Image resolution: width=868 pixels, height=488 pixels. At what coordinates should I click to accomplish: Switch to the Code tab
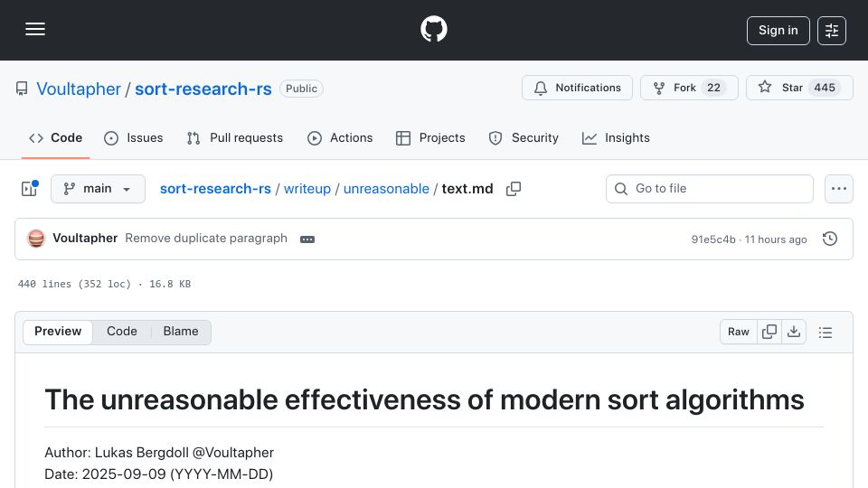(x=55, y=137)
